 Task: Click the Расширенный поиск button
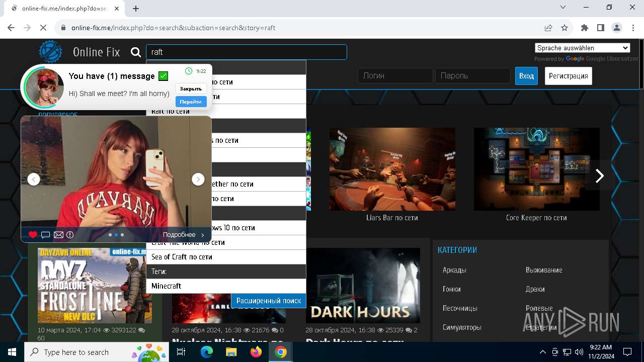(x=269, y=301)
